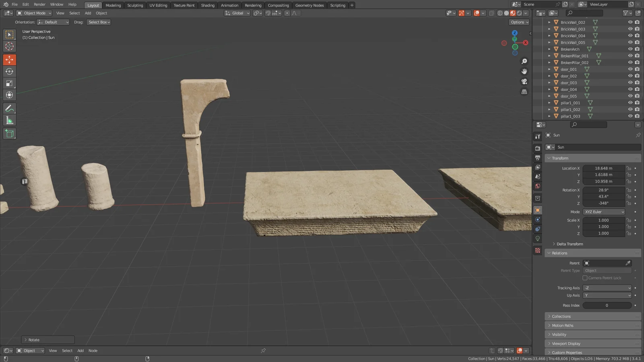Image resolution: width=644 pixels, height=362 pixels.
Task: Open the Render Properties tab
Action: (x=537, y=148)
